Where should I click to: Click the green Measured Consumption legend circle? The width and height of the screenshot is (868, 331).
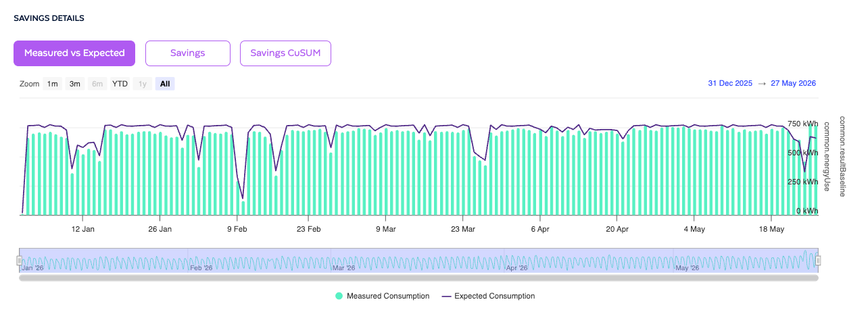[x=339, y=296]
